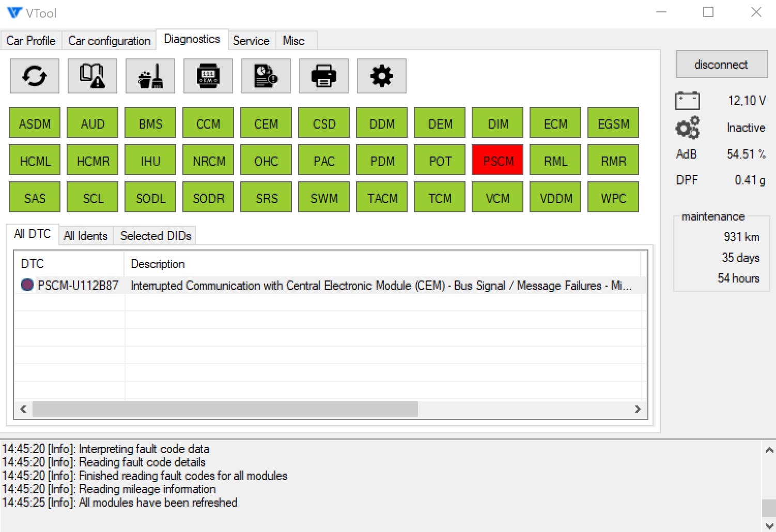776x532 pixels.
Task: Click the battery voltage icon
Action: [x=688, y=101]
